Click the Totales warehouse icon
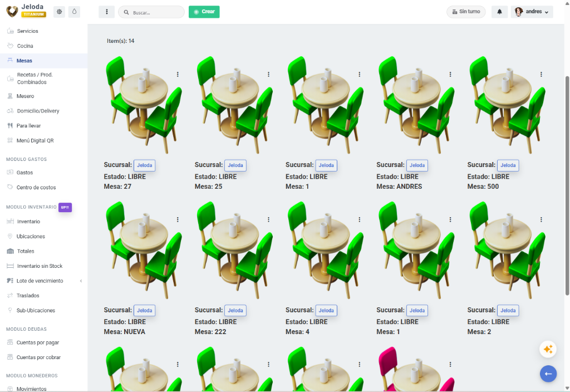The image size is (570, 392). tap(10, 251)
